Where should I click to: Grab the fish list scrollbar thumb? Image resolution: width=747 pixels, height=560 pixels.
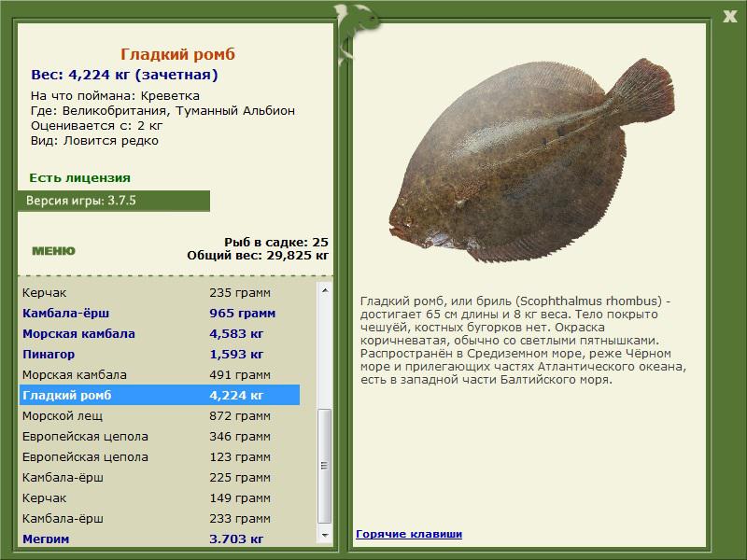pos(325,466)
